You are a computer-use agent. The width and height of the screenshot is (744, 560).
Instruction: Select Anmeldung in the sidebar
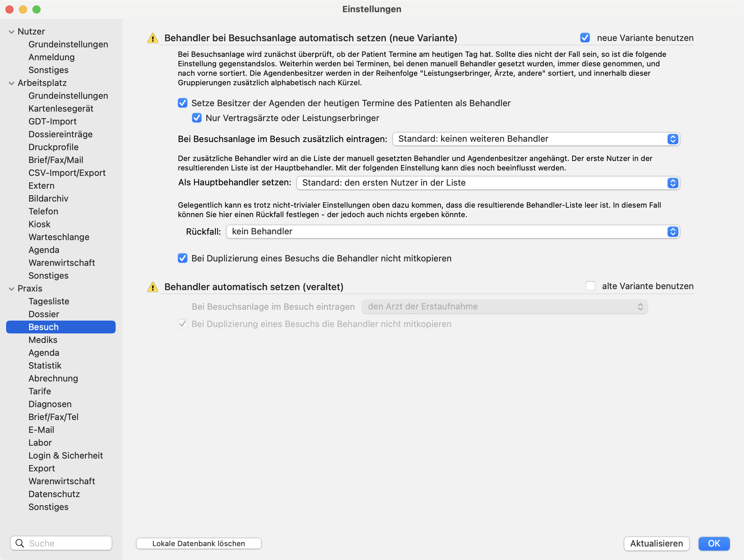pyautogui.click(x=51, y=57)
